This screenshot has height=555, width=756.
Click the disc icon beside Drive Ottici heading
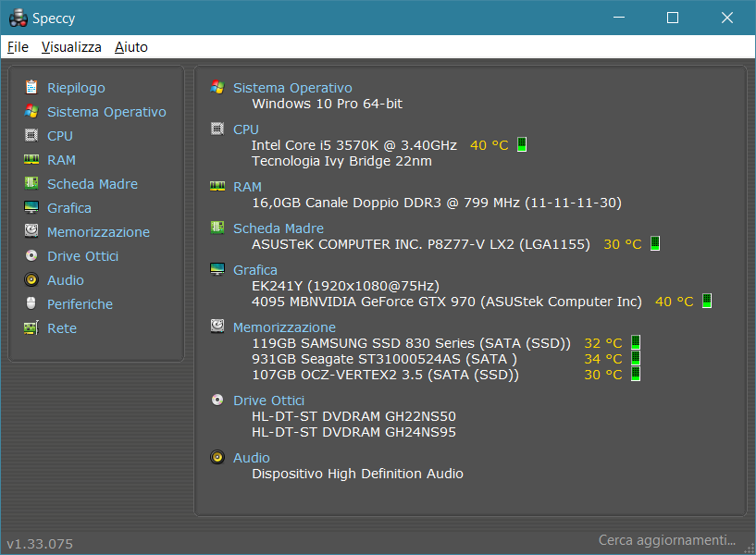pyautogui.click(x=217, y=400)
